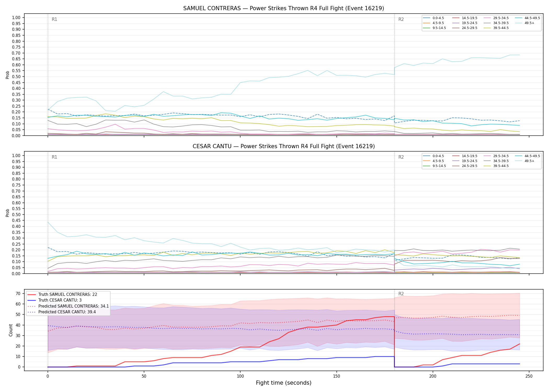Click 'Predicted CESAR CANTU: 39.4' legend entry

pos(62,312)
